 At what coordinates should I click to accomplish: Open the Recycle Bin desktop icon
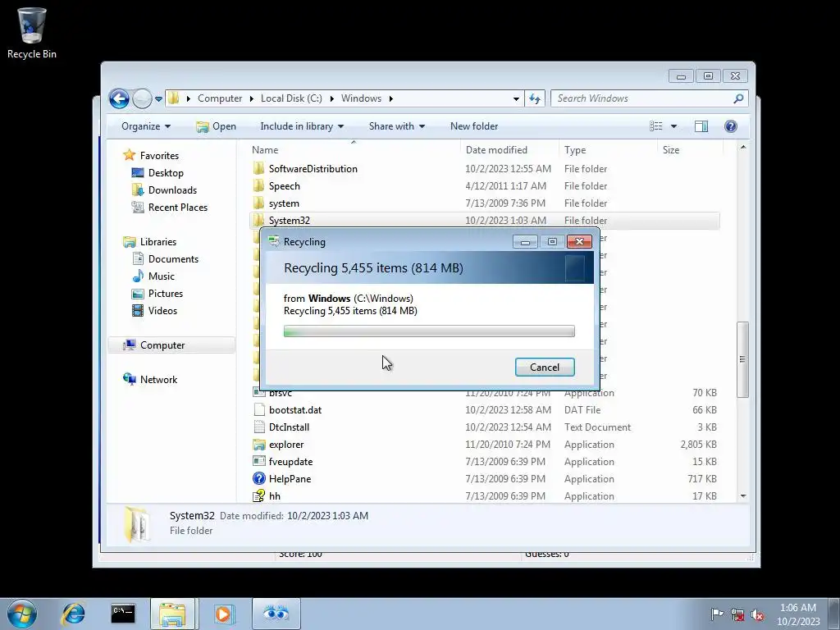pos(32,33)
